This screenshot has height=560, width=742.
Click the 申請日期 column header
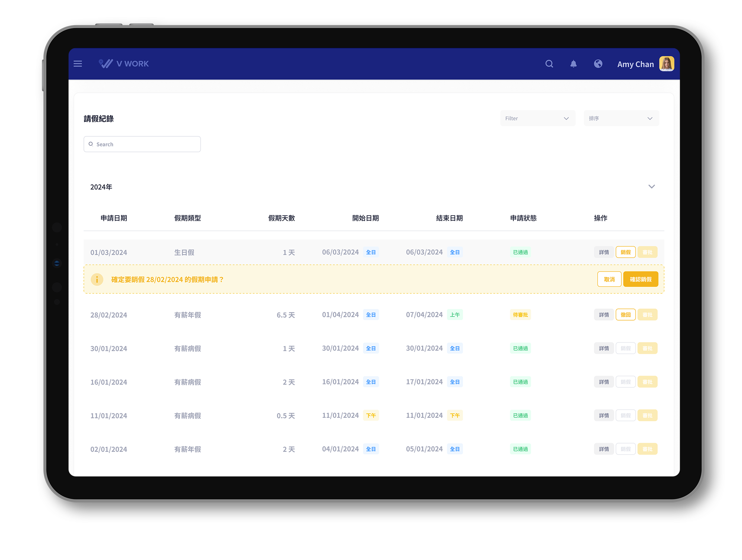coord(114,218)
